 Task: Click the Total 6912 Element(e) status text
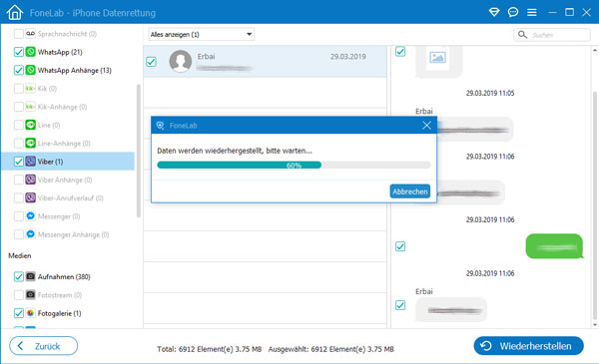click(210, 349)
